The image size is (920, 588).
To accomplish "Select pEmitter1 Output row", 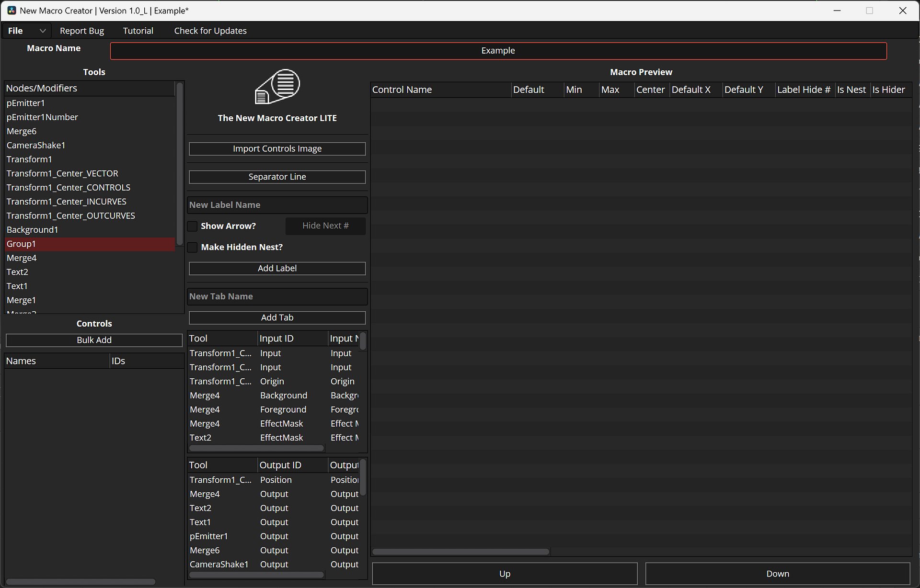I will tap(273, 536).
